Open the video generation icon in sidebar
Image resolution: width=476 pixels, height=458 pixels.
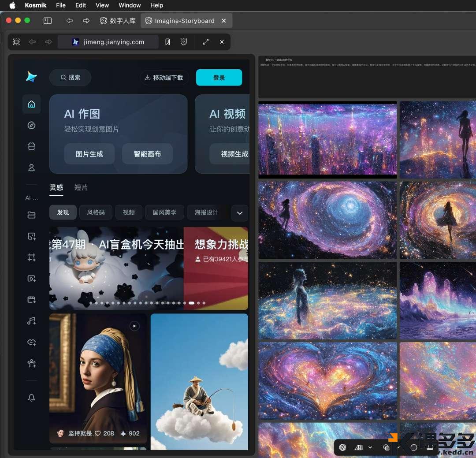coord(32,279)
